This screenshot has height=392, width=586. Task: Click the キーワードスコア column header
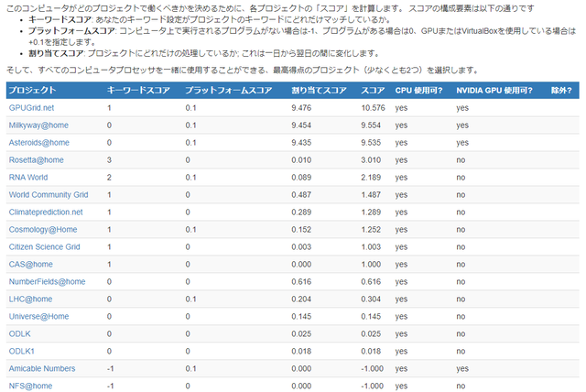pyautogui.click(x=138, y=90)
